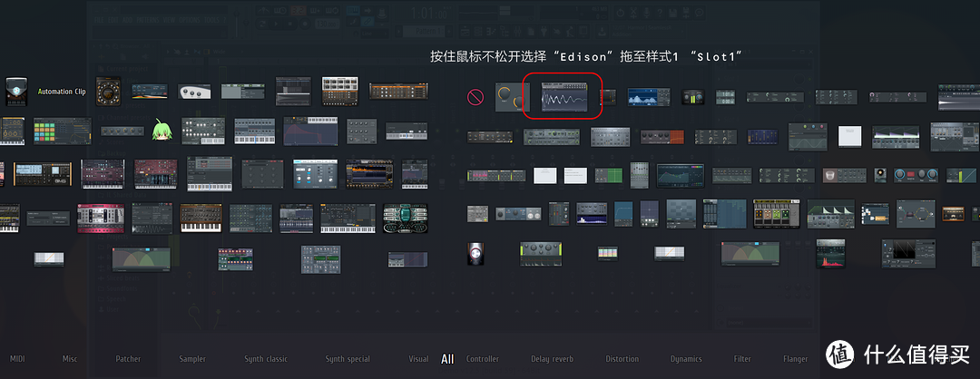Open the Synth special category
This screenshot has width=980, height=379.
348,359
